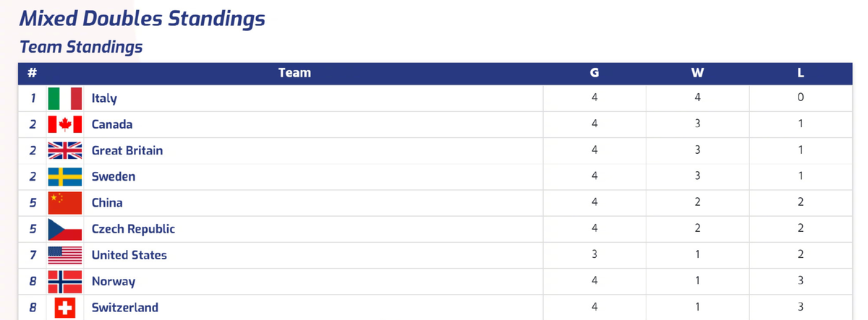This screenshot has height=320, width=868.
Task: Click the Great Britain flag icon
Action: (x=64, y=150)
